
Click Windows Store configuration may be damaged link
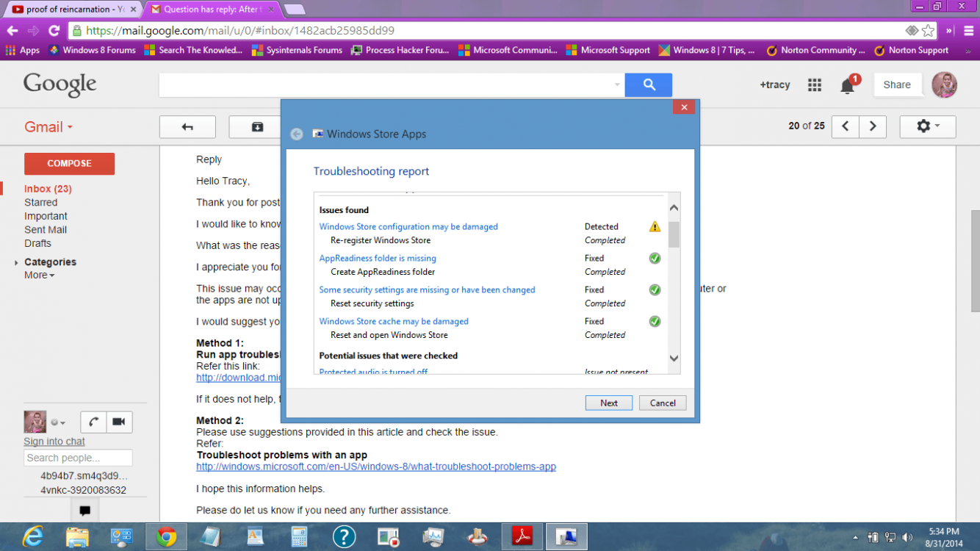click(408, 226)
